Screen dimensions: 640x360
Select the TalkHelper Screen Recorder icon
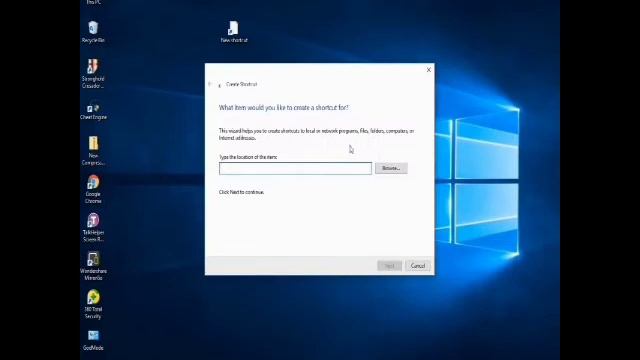[x=93, y=228]
